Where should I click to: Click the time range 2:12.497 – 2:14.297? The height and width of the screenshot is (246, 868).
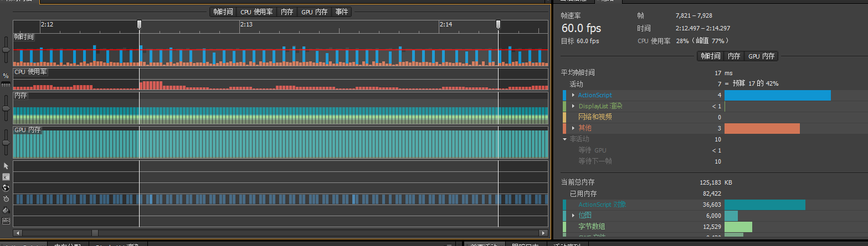703,28
